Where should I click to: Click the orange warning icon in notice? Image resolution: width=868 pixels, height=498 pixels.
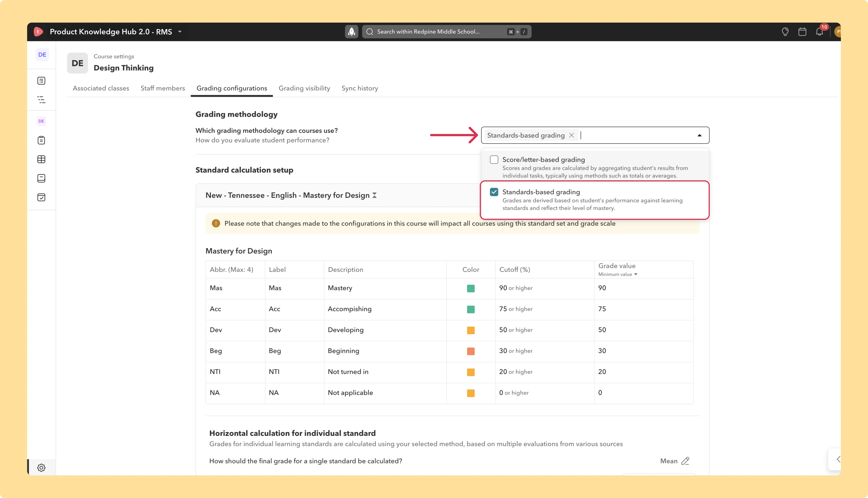tap(216, 223)
